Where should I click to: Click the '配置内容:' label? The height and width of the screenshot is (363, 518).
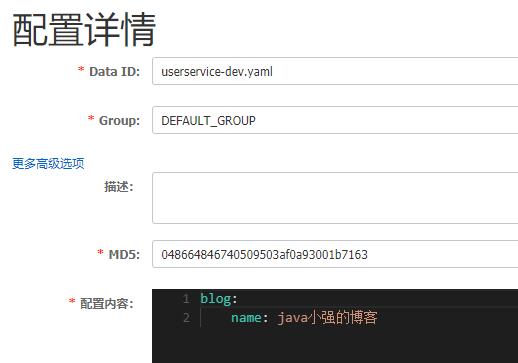(107, 303)
